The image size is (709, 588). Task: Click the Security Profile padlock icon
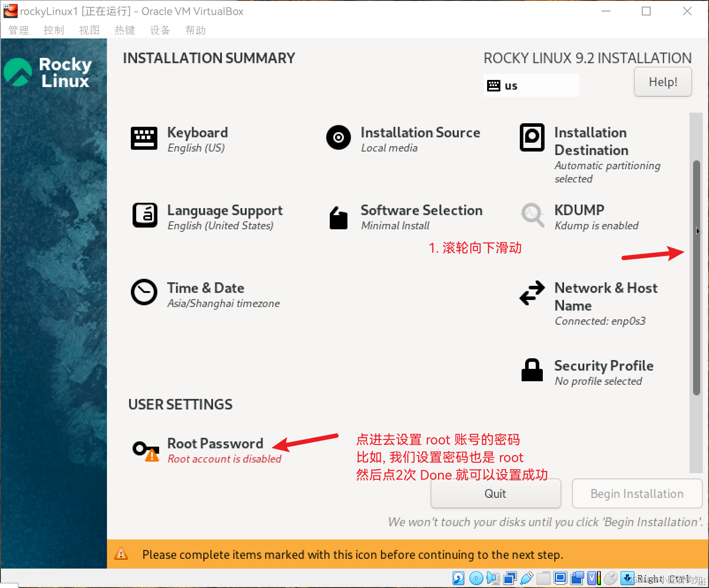pyautogui.click(x=532, y=370)
